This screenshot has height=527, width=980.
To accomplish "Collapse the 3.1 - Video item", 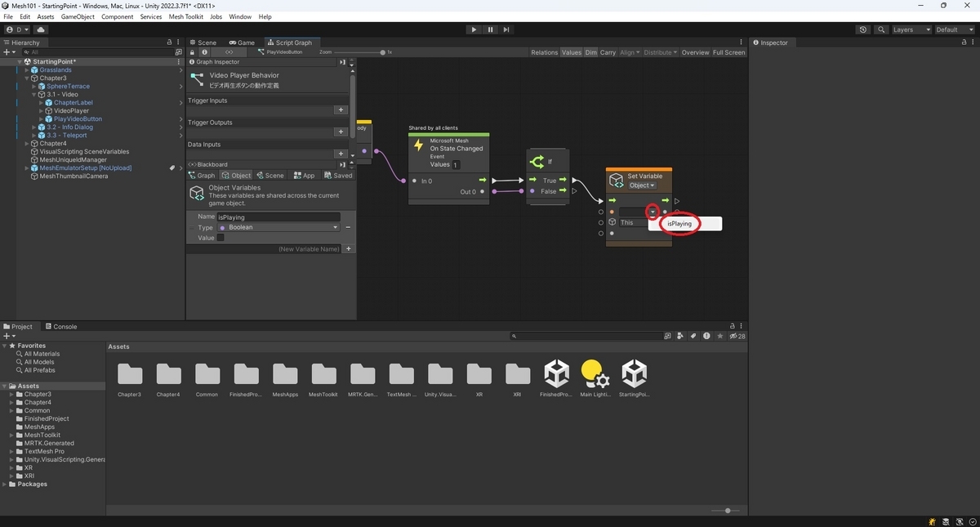I will (x=34, y=95).
